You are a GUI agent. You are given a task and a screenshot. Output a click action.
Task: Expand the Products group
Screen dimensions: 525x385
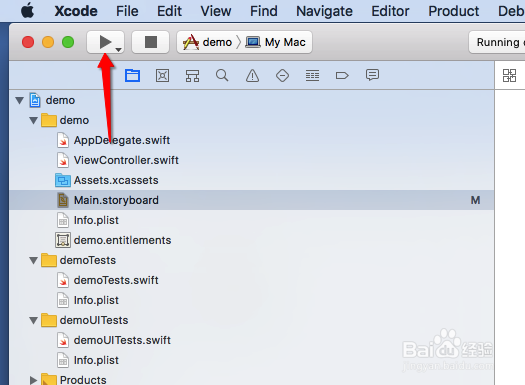click(x=33, y=380)
